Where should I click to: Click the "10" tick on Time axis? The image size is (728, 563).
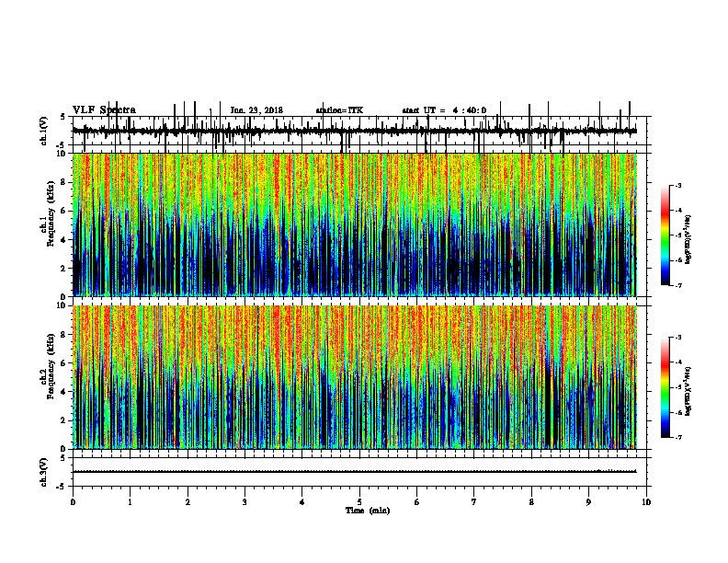[646, 502]
